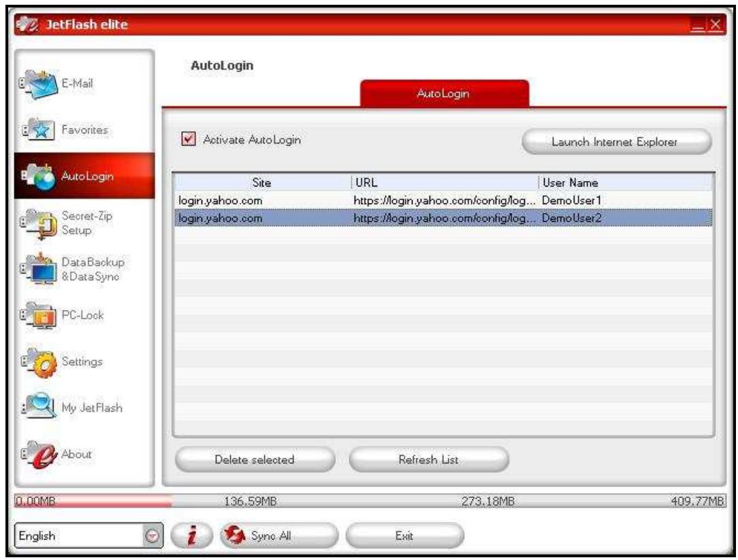Click Refresh List button
This screenshot has height=560, width=738.
pyautogui.click(x=429, y=459)
